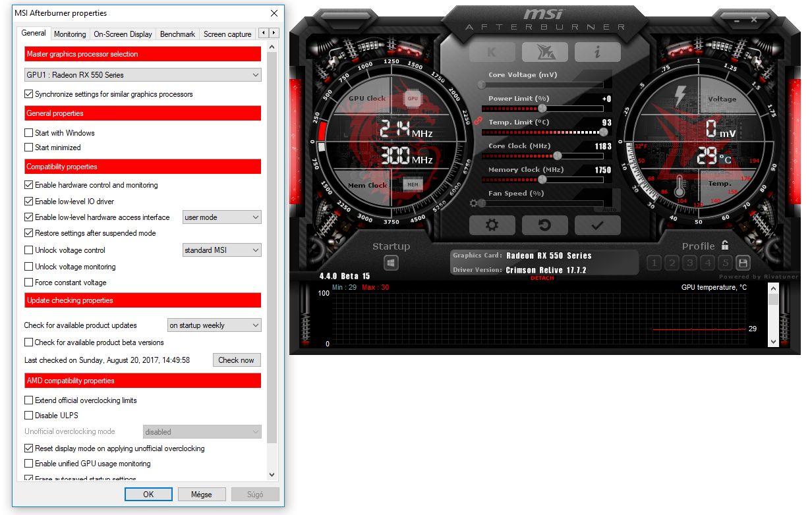Screen dimensions: 812x515
Task: Click the Memory Clock slider handle
Action: click(542, 179)
